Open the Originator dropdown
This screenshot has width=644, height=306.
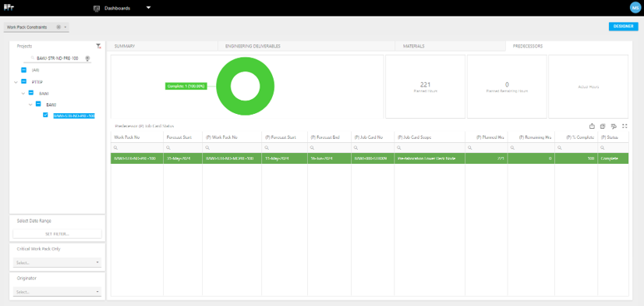tap(57, 292)
